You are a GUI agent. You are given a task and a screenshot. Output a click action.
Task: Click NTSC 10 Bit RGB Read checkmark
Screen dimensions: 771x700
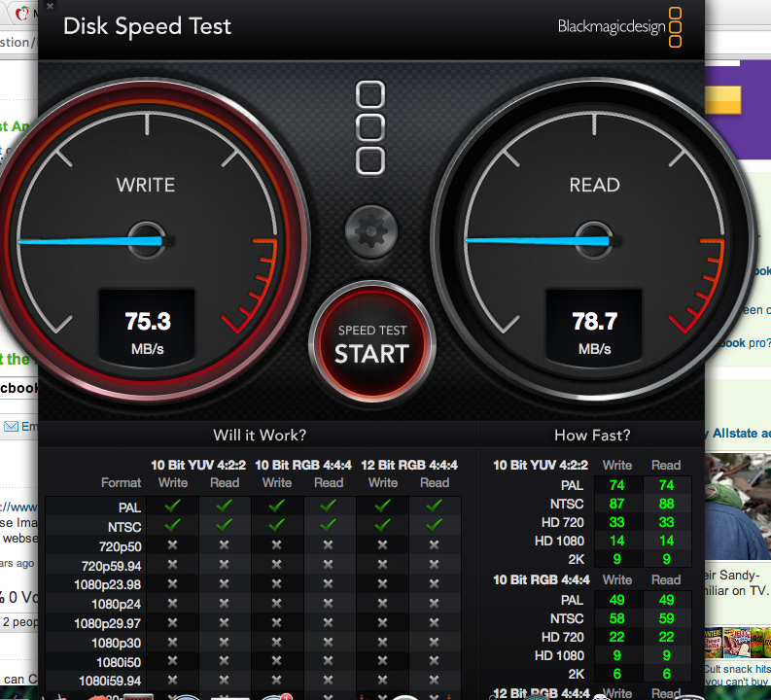(329, 526)
